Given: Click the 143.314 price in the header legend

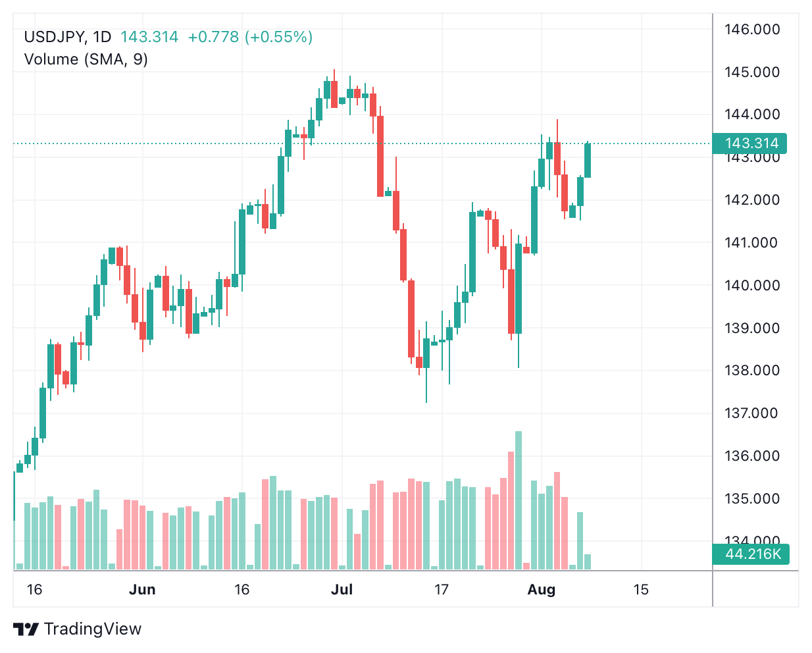Looking at the screenshot, I should [149, 37].
